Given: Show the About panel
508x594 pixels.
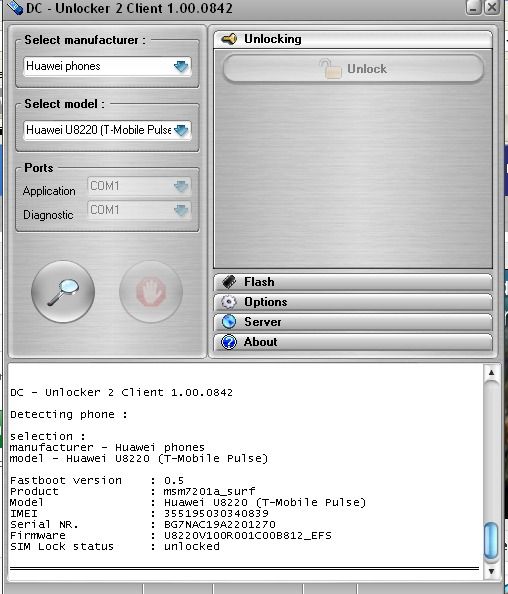Looking at the screenshot, I should 353,342.
